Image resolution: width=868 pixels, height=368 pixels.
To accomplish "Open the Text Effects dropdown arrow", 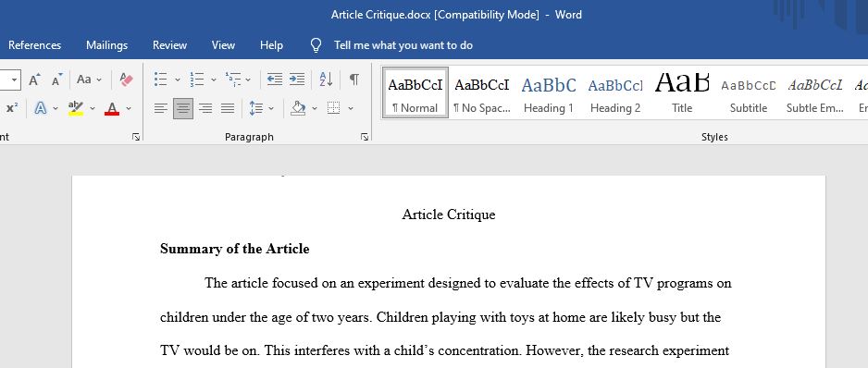I will (56, 108).
